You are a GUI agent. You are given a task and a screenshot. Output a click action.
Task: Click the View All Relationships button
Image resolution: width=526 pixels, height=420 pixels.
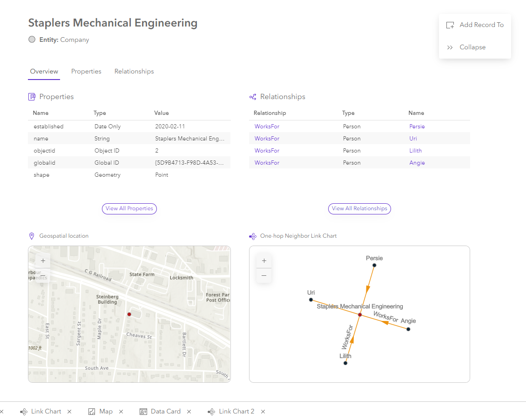(359, 208)
